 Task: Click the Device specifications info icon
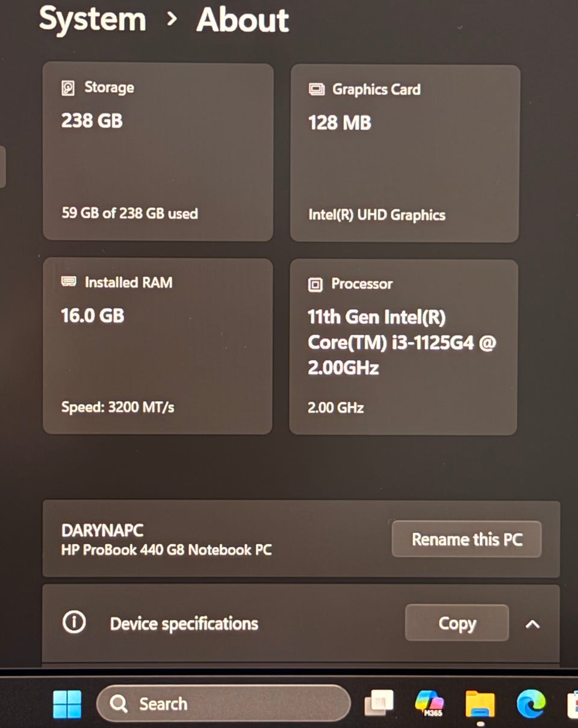74,623
